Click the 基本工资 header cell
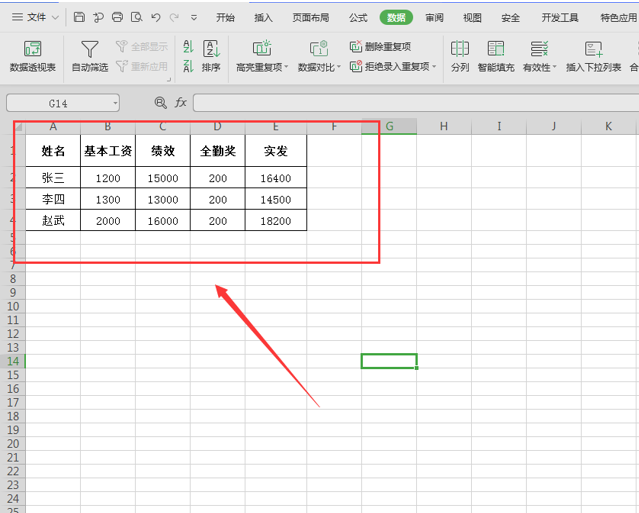Screen dimensions: 639x513 point(108,151)
